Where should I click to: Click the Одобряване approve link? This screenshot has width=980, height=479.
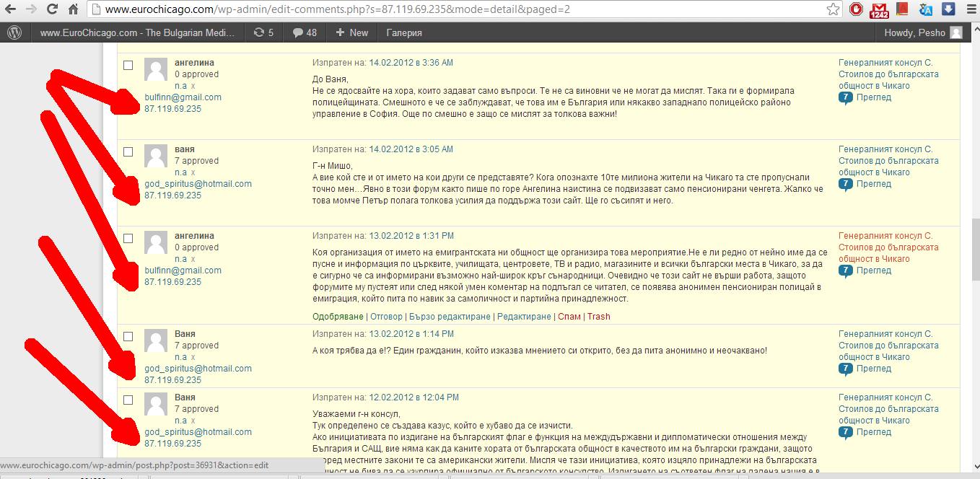pyautogui.click(x=338, y=316)
